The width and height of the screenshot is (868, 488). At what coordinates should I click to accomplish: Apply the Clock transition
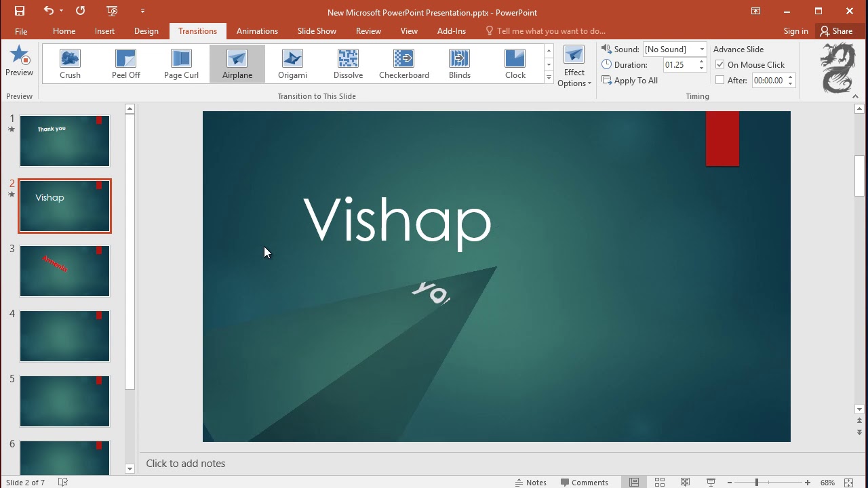(x=515, y=64)
